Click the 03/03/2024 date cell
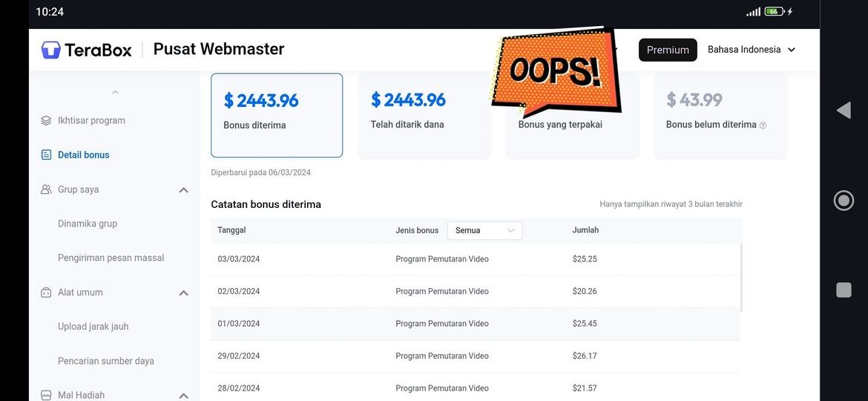The height and width of the screenshot is (401, 868). tap(239, 259)
